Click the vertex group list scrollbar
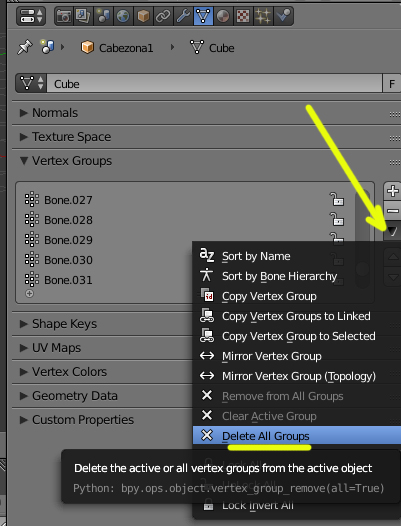 click(x=362, y=215)
